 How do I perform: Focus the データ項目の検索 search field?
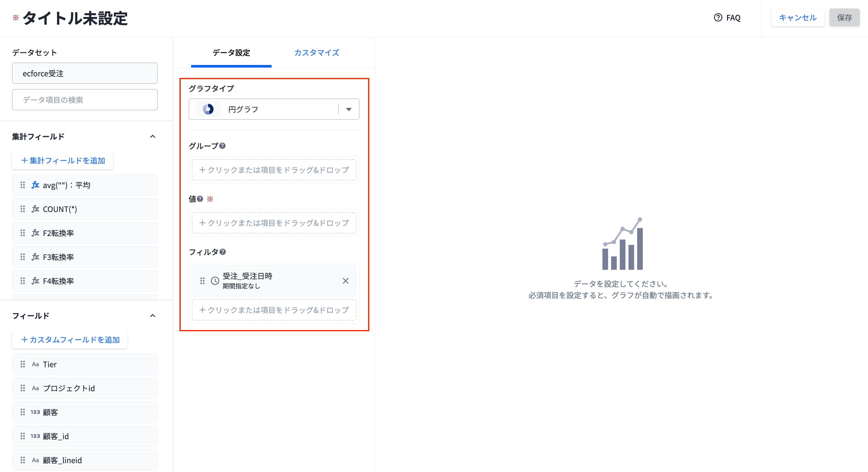(x=85, y=100)
